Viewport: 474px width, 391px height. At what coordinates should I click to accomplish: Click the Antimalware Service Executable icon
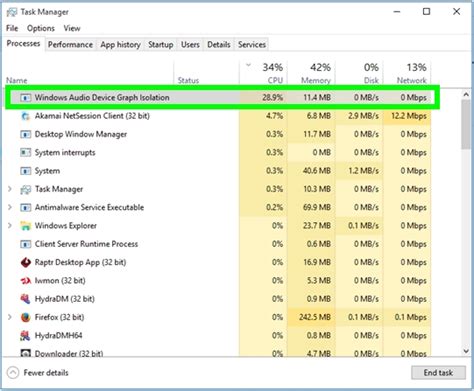(25, 208)
